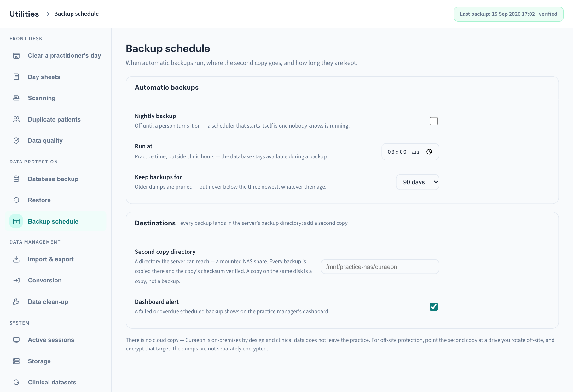This screenshot has height=392, width=573.
Task: Open the Restore sidebar item
Action: [56, 200]
